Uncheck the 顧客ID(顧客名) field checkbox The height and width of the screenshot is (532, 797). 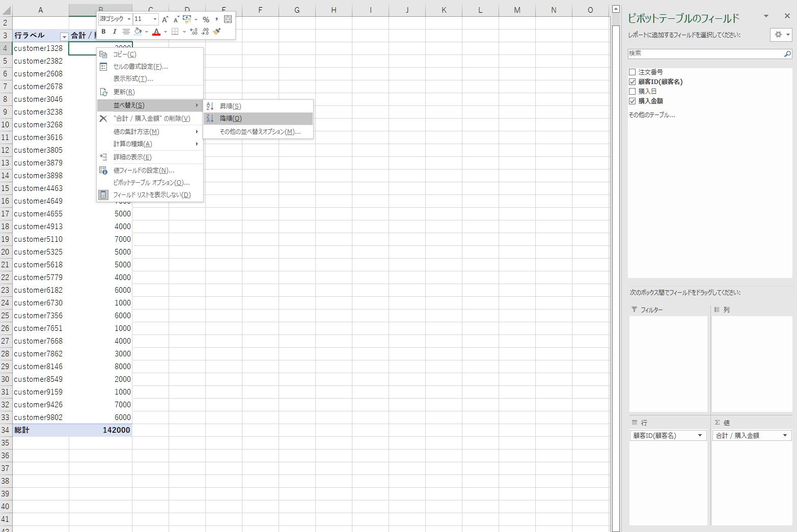pyautogui.click(x=632, y=82)
